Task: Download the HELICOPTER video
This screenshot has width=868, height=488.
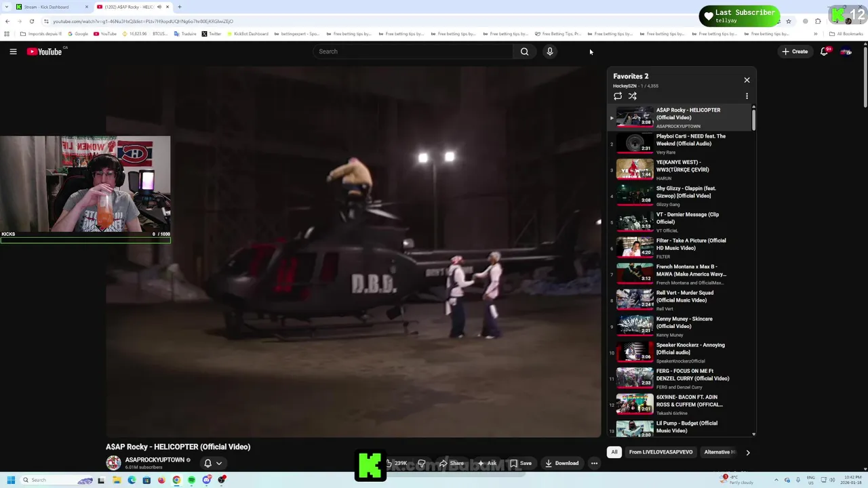Action: pyautogui.click(x=561, y=463)
